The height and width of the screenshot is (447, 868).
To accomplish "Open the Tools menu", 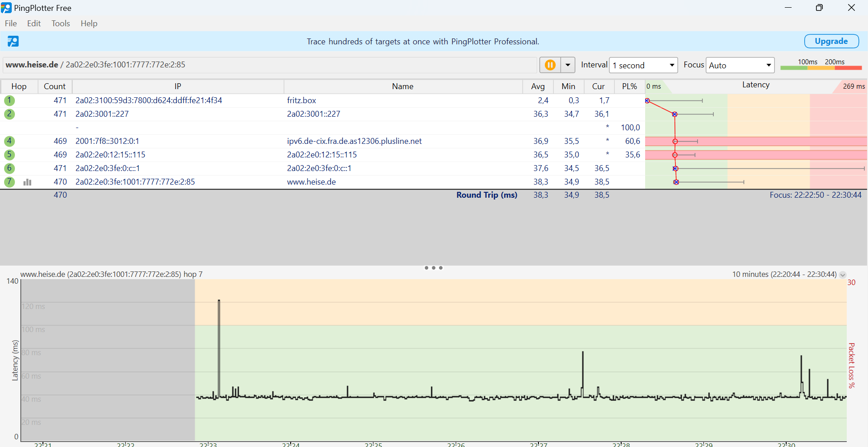I will [x=61, y=24].
